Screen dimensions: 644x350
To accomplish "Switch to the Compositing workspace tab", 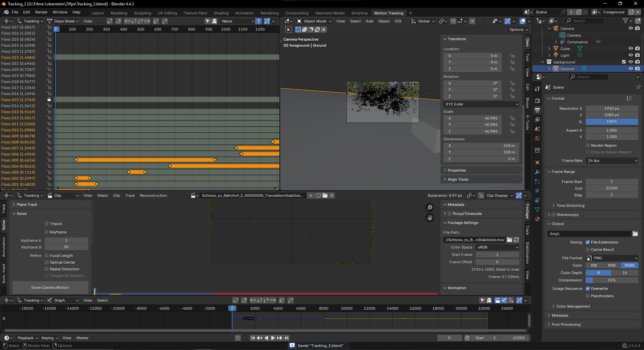I will coord(297,13).
